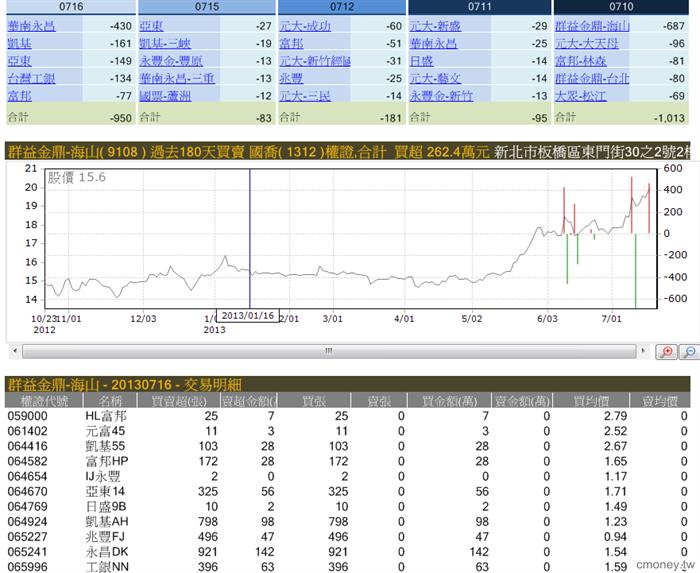Open 群益金鼎-海山 link under 0710

pos(592,26)
